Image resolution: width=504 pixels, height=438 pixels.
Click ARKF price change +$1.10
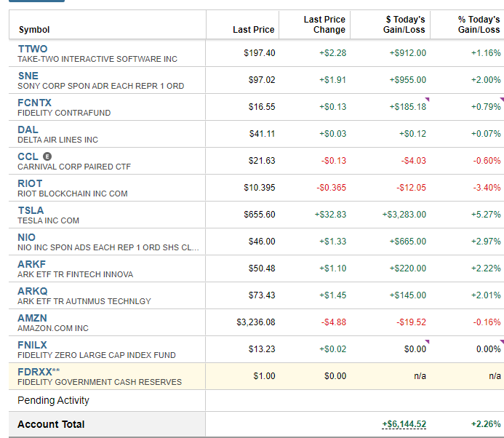pyautogui.click(x=332, y=268)
